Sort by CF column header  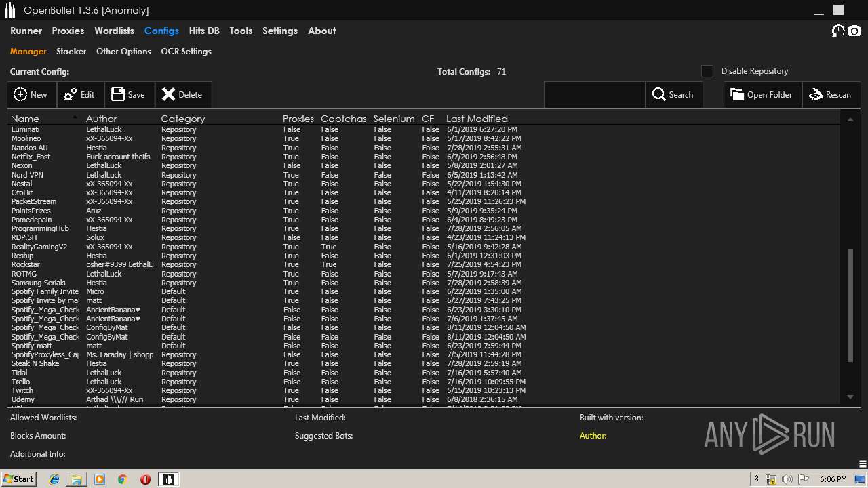(x=428, y=119)
